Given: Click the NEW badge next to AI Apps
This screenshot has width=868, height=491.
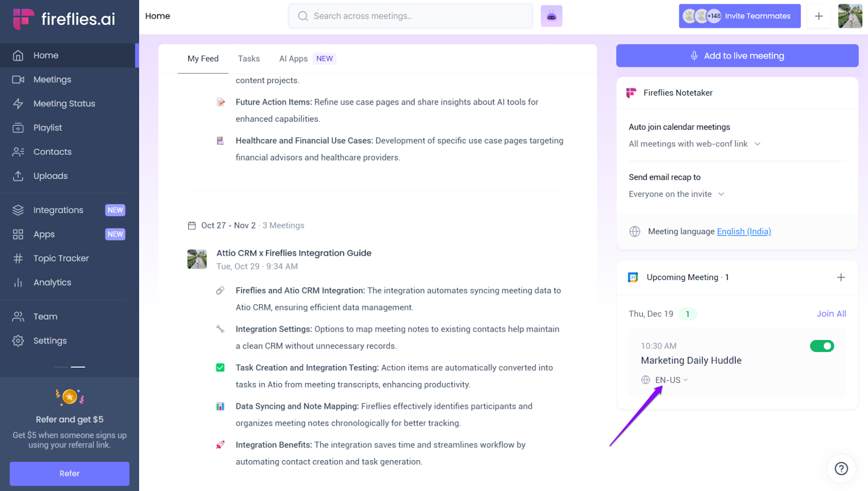Looking at the screenshot, I should [324, 59].
